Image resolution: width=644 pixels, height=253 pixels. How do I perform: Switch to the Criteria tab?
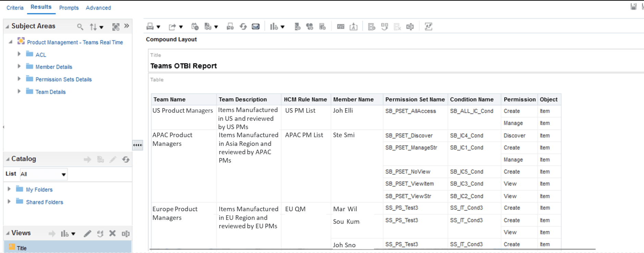click(x=15, y=8)
